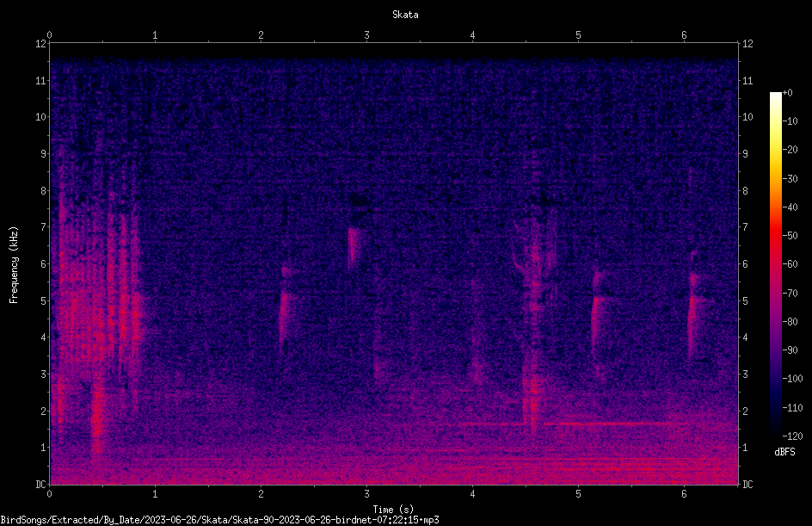The image size is (812, 526).
Task: Click the dBFS color scale bar
Action: 775,263
